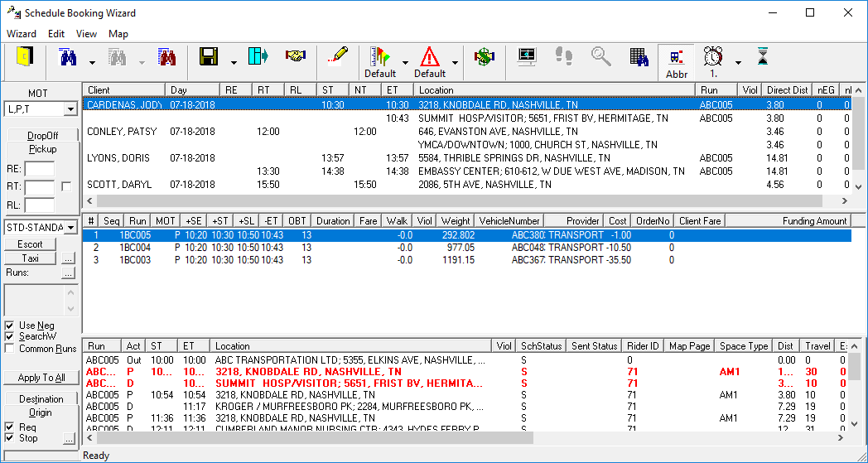Click the magnifying glass toolbar icon
Screen dimensions: 868x463
click(600, 56)
